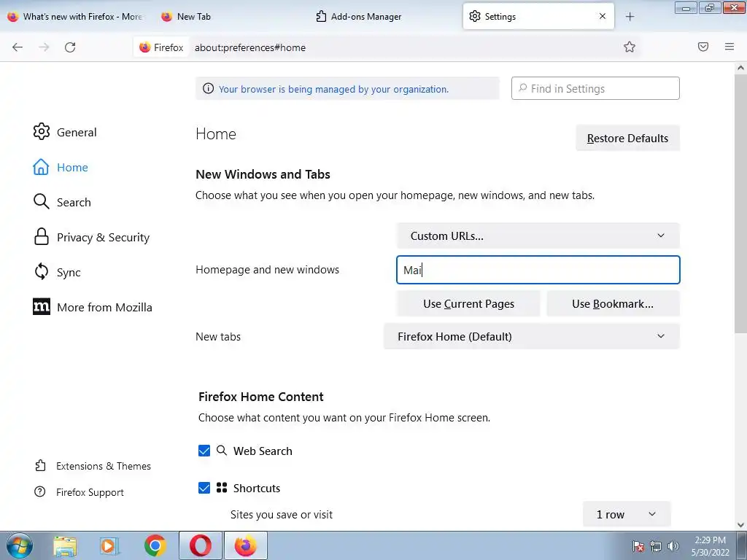Launch Windows Media Player from taskbar

click(109, 545)
